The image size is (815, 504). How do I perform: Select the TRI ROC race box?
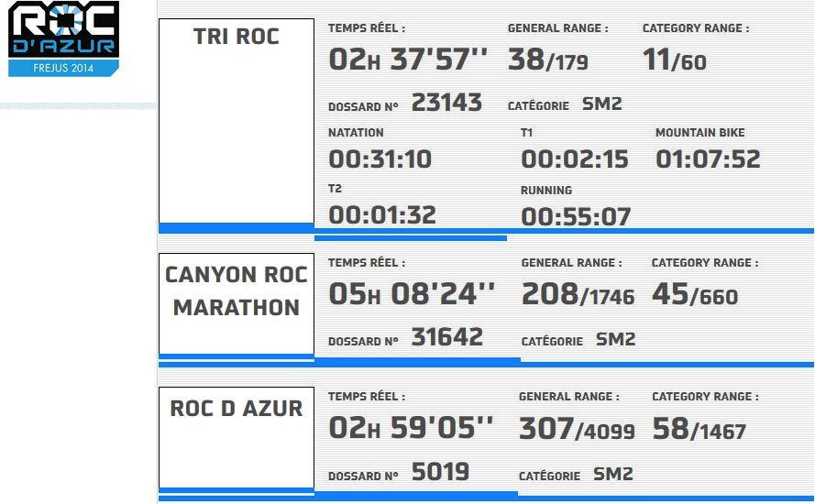pyautogui.click(x=237, y=121)
